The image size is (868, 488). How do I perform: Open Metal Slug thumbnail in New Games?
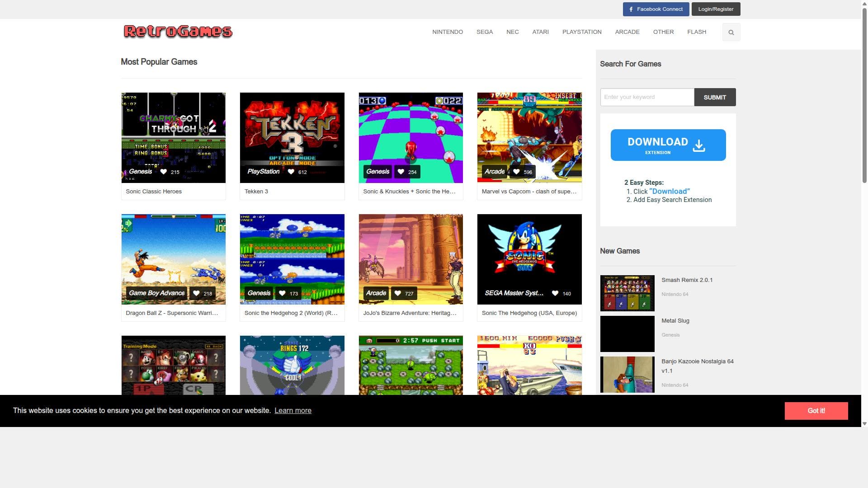point(627,334)
